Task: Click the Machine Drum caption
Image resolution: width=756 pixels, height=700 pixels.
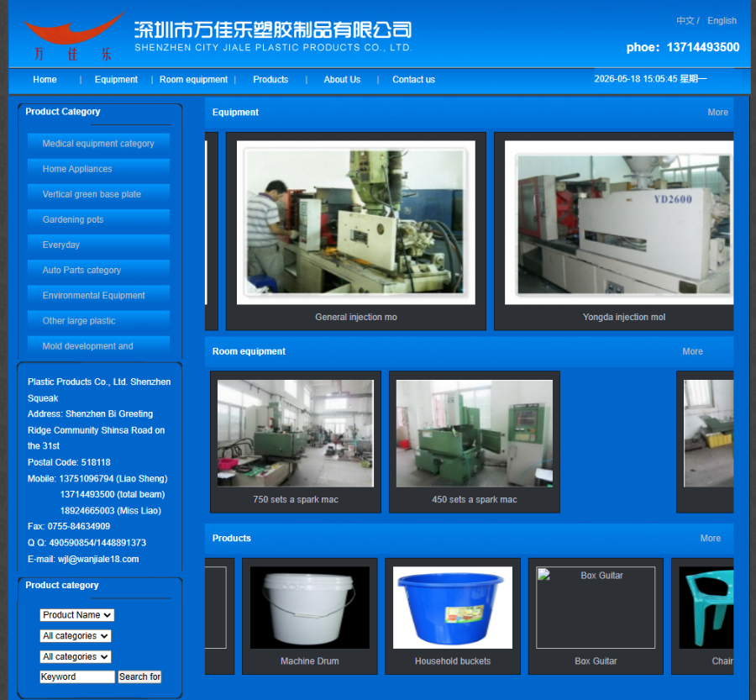Action: click(x=309, y=661)
